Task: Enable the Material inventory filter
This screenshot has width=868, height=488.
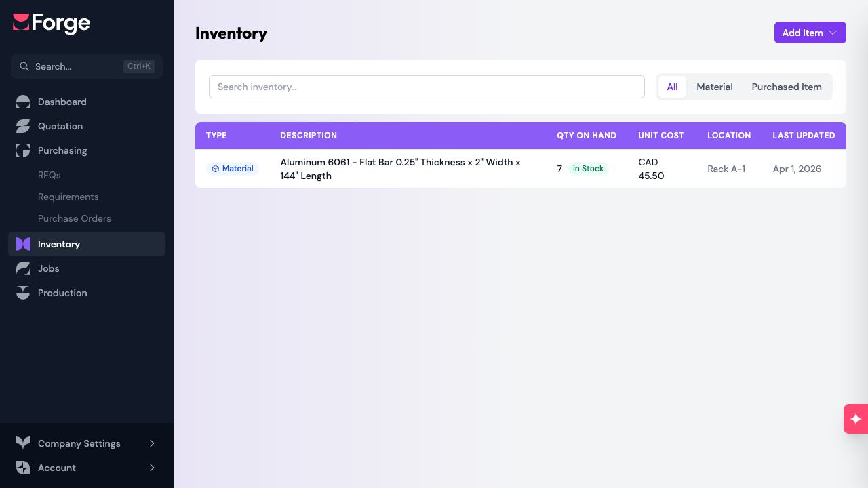Action: [x=714, y=87]
